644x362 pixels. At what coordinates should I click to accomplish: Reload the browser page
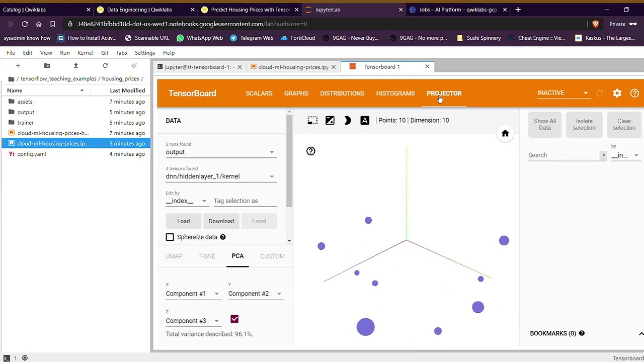point(25,24)
